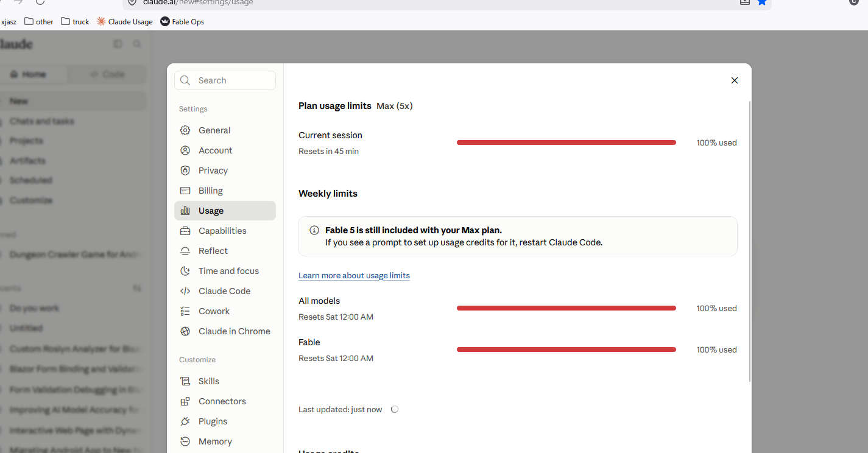Click the 'Last updated: just now' text
Screen dimensions: 868x453
pos(340,409)
